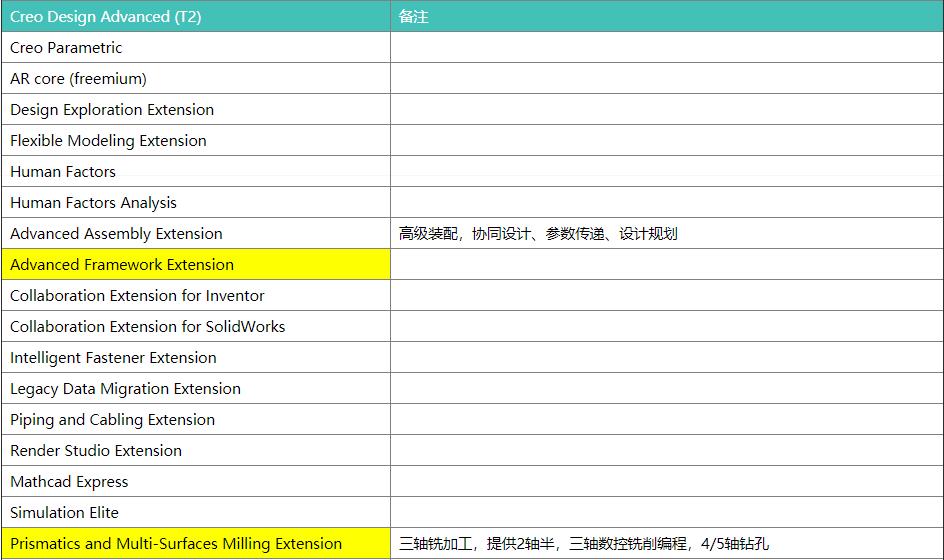944x560 pixels.
Task: Select 'Render Studio Extension' cell
Action: [x=196, y=450]
